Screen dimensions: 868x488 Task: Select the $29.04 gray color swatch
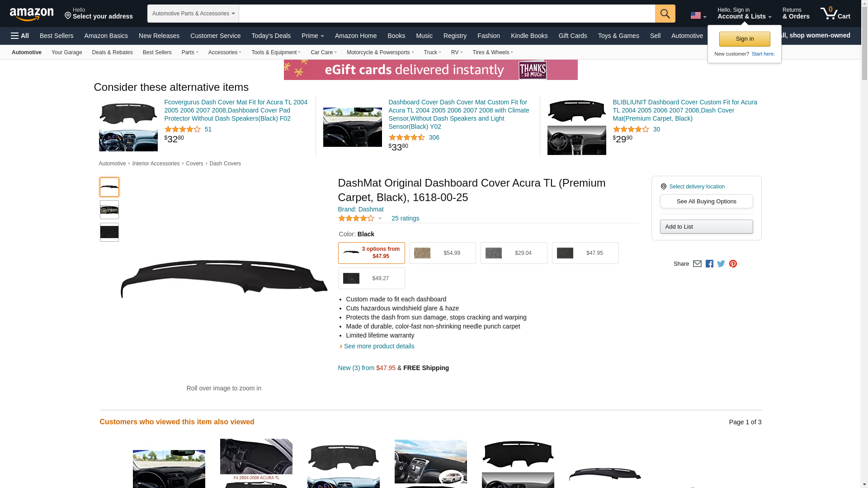[x=514, y=253]
